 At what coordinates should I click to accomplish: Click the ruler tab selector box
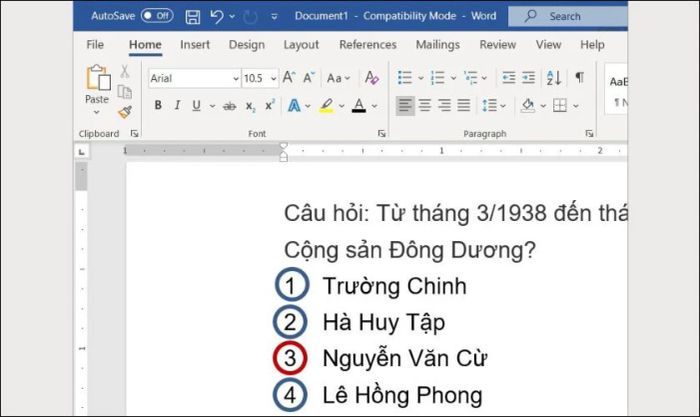[82, 152]
